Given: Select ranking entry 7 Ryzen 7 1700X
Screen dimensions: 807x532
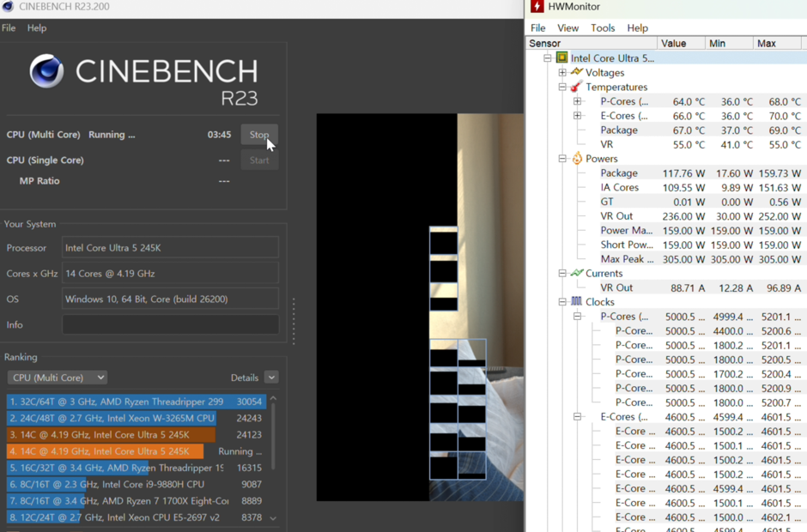Looking at the screenshot, I should pyautogui.click(x=137, y=500).
